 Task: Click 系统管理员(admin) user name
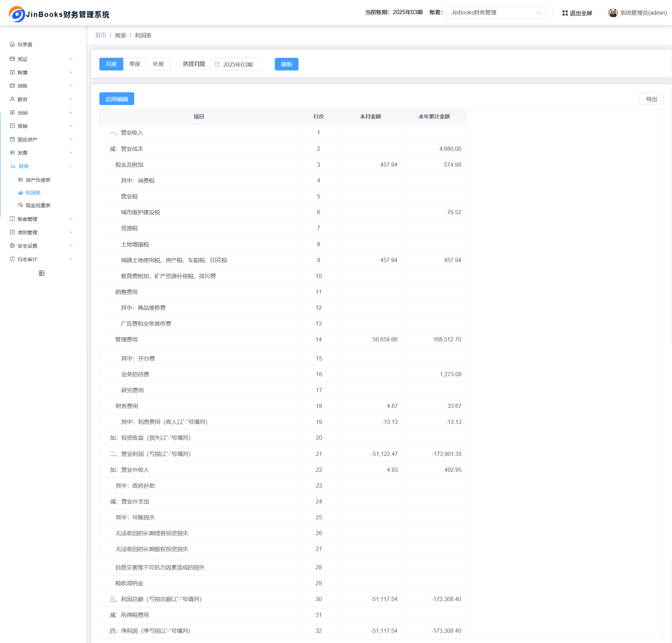[x=643, y=13]
